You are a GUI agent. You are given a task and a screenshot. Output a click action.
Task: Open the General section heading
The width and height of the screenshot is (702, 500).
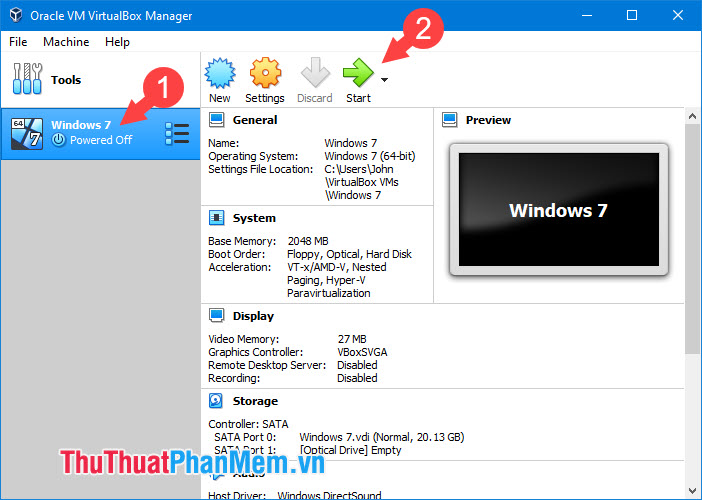pyautogui.click(x=255, y=120)
